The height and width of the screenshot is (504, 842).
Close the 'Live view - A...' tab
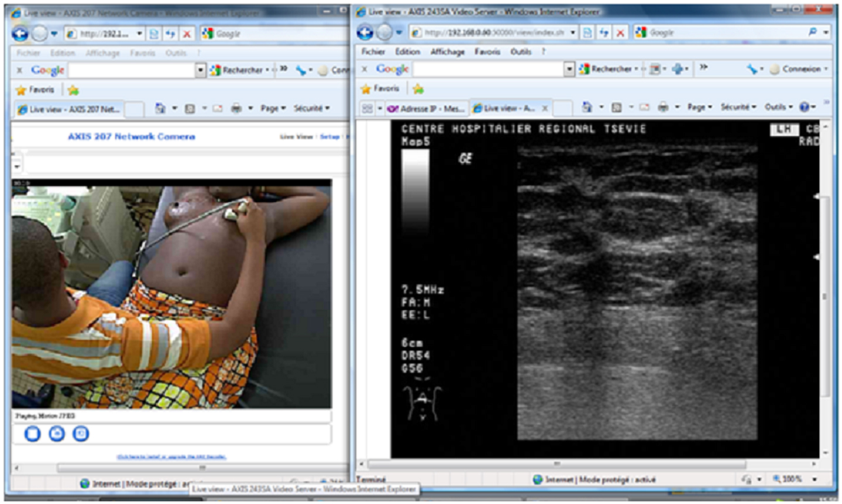[545, 108]
